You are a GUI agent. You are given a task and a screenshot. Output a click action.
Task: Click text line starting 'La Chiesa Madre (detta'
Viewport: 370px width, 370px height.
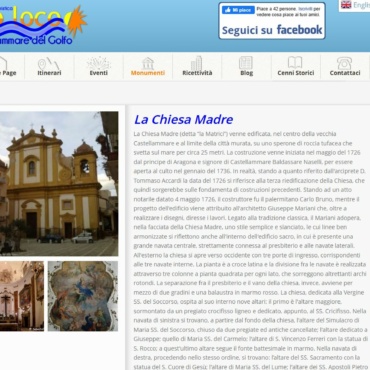(x=235, y=134)
